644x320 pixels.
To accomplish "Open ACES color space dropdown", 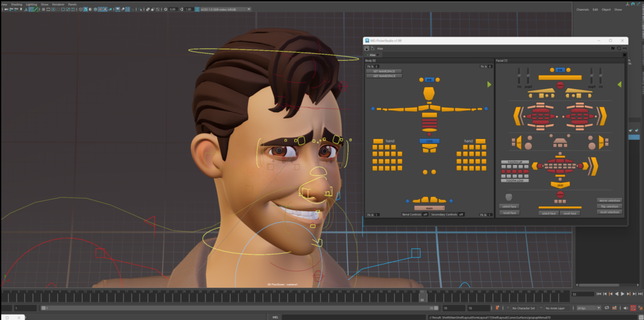I will tap(225, 9).
